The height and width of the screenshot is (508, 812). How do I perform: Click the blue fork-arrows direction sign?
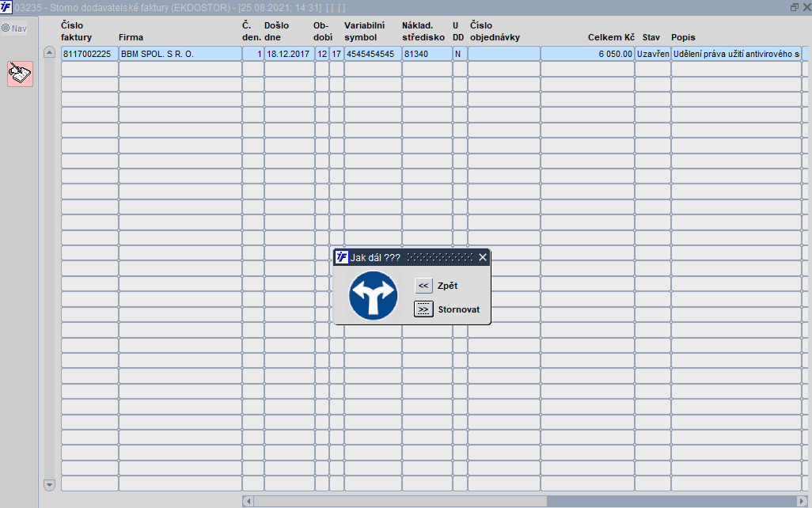[x=373, y=295]
